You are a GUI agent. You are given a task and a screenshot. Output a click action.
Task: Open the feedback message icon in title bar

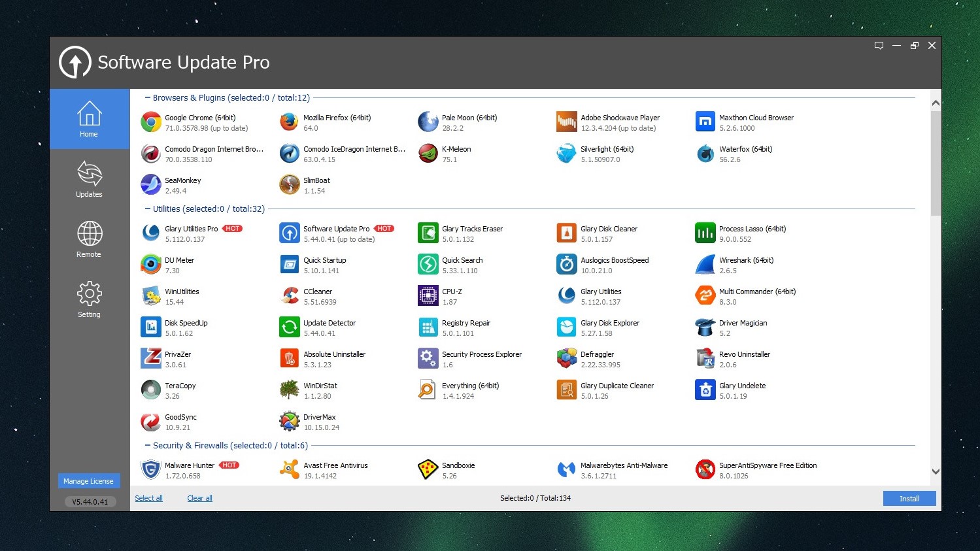pos(879,45)
